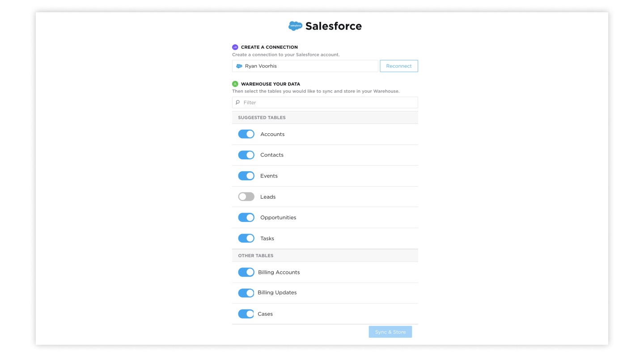644x357 pixels.
Task: Switch off Billing Updates toggle
Action: pos(246,293)
